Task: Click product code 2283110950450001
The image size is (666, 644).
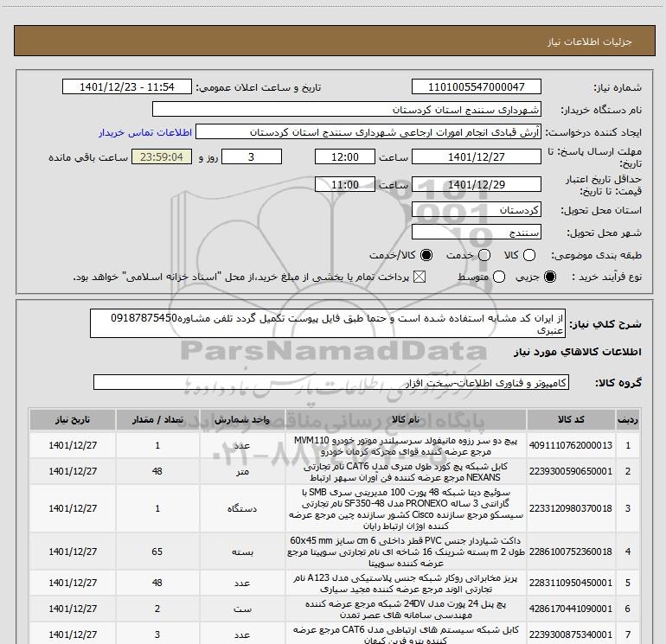Action: click(571, 583)
